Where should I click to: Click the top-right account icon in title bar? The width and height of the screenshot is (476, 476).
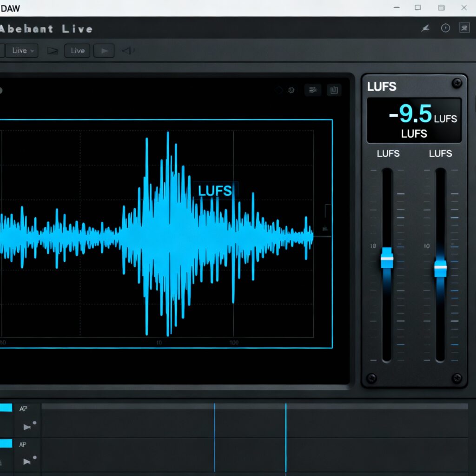[x=463, y=28]
